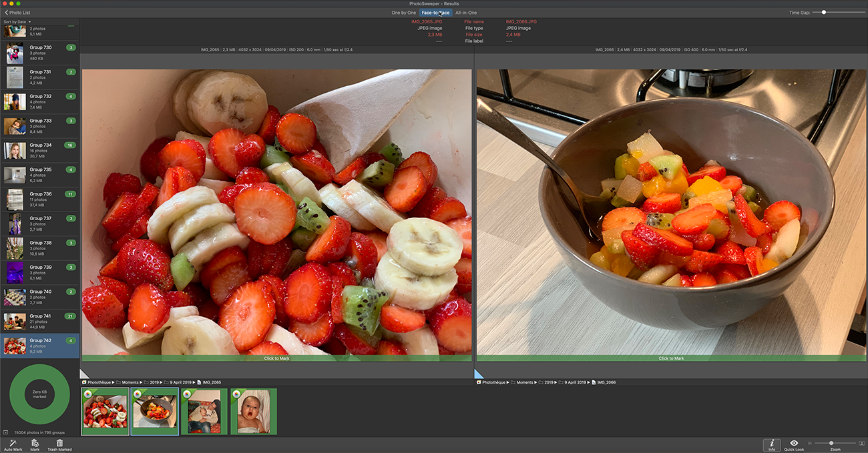868x453 pixels.
Task: Select Group 742 row
Action: pyautogui.click(x=39, y=346)
